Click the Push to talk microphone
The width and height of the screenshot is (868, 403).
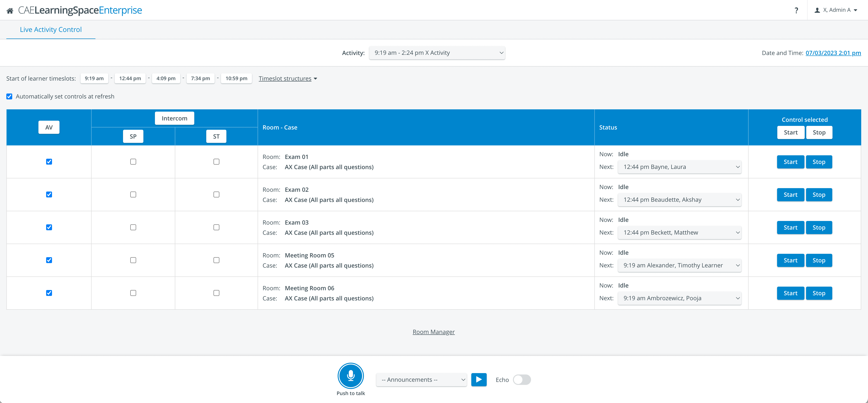click(351, 376)
